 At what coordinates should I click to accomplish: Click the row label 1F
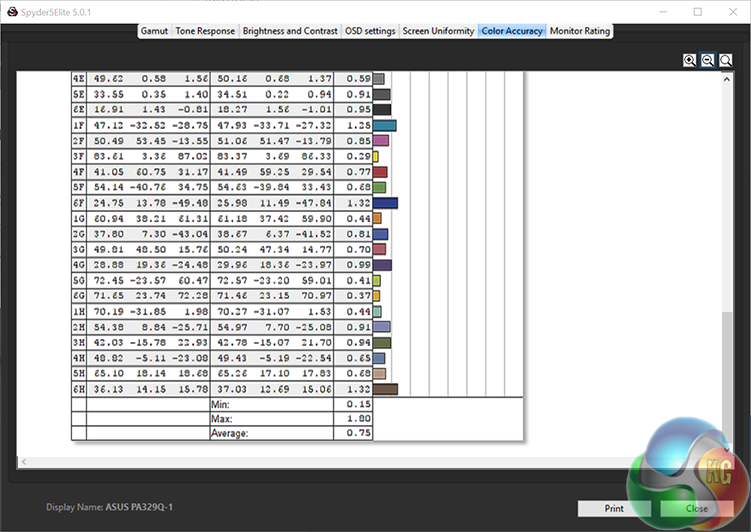pyautogui.click(x=79, y=125)
